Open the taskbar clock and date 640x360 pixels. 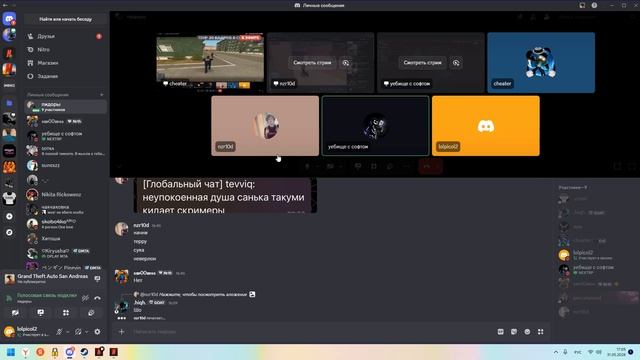click(x=616, y=352)
